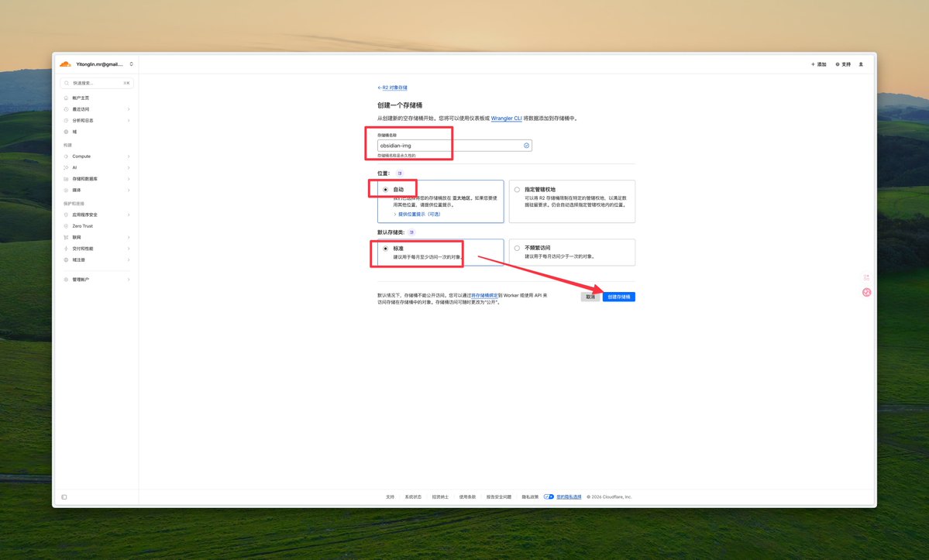Click the privacy choices toggle icon in the footer
929x560 pixels.
click(x=549, y=497)
